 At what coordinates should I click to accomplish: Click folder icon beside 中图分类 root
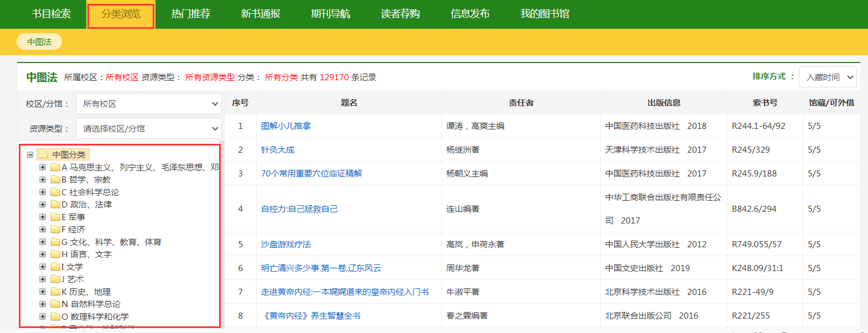(x=43, y=155)
